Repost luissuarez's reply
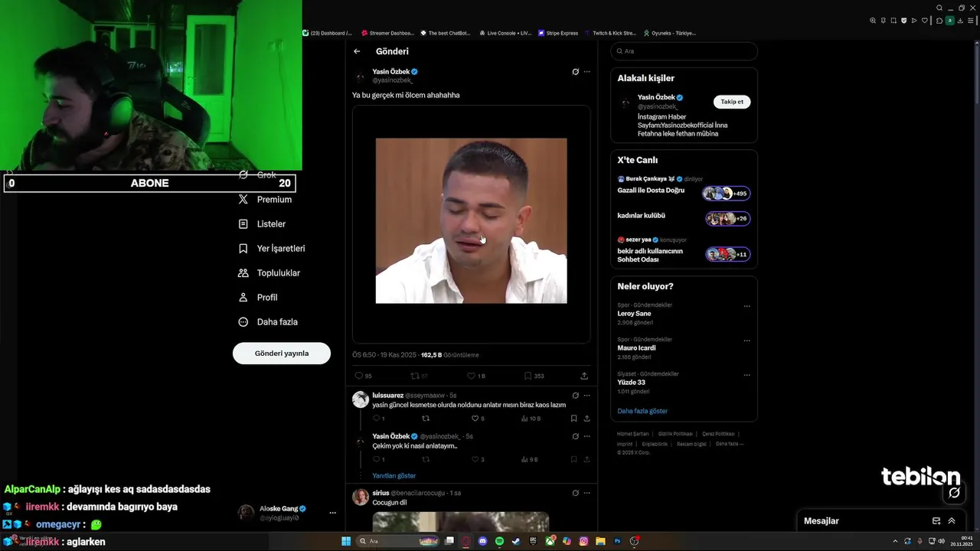 [x=426, y=419]
